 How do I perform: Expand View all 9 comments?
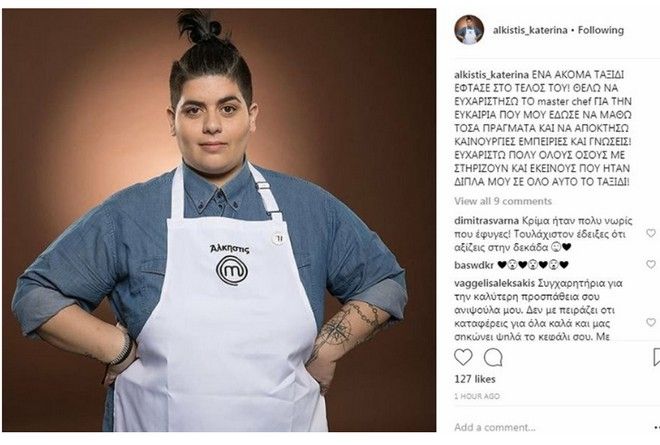point(503,201)
